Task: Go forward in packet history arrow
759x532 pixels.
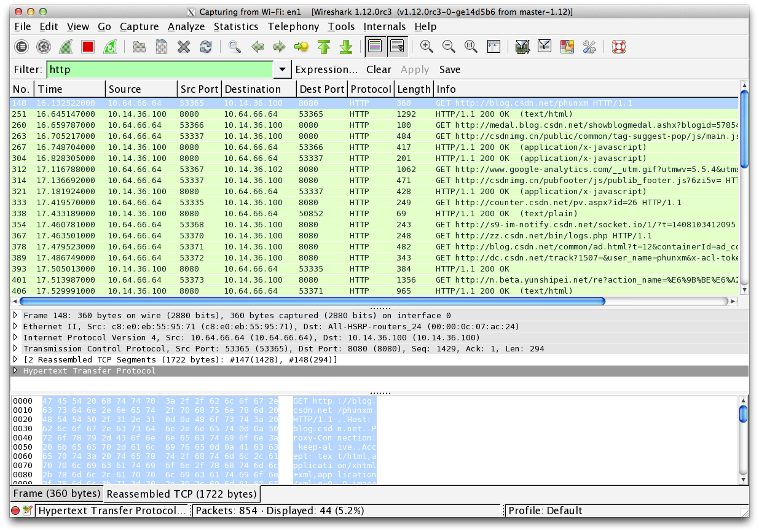Action: 279,46
